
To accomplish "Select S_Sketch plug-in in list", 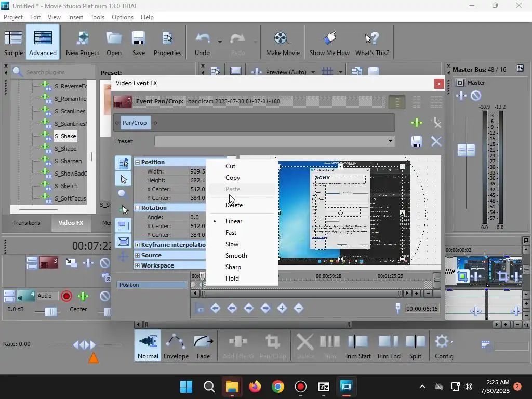I will pos(66,186).
